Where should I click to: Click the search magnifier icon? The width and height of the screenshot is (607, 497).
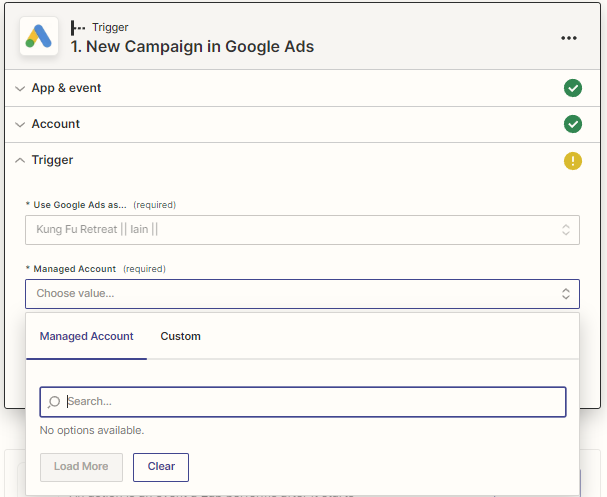[x=54, y=402]
